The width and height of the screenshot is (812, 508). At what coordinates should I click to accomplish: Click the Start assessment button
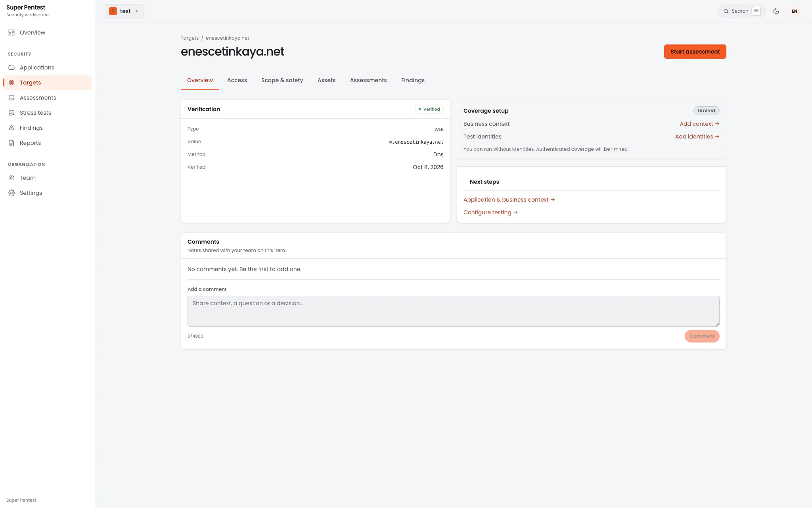tap(695, 52)
